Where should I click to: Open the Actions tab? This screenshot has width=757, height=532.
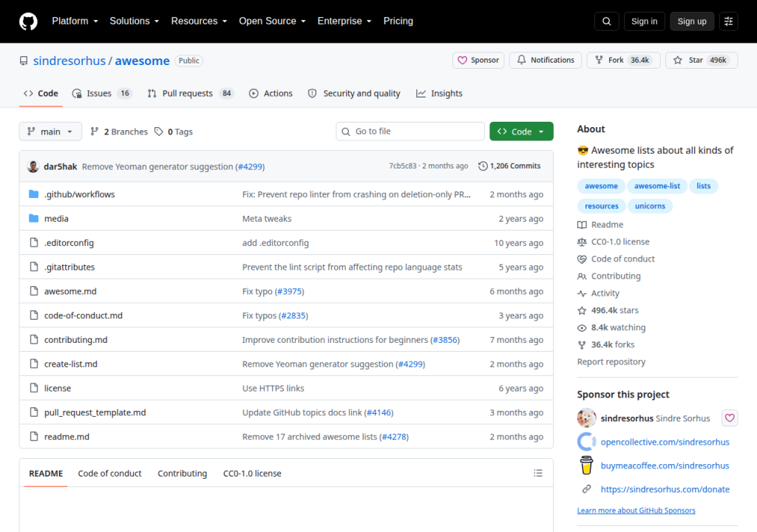coord(271,93)
